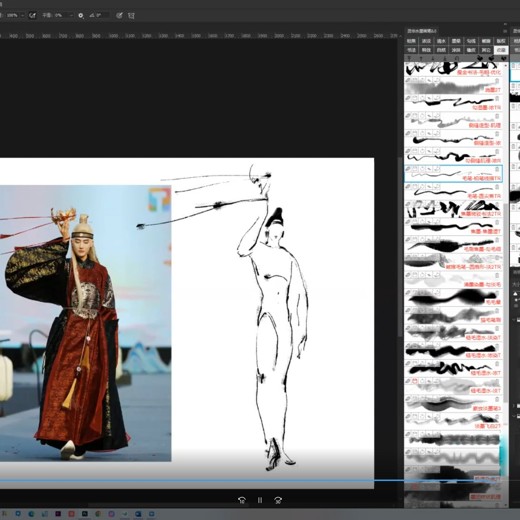
Task: Click the pencil icon on the gray wash brush
Action: click(x=408, y=81)
